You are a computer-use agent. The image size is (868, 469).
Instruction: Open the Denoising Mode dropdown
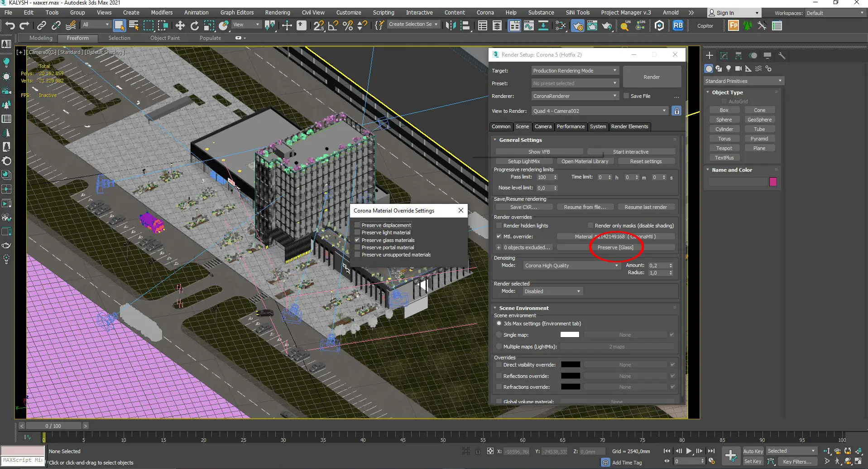[571, 266]
